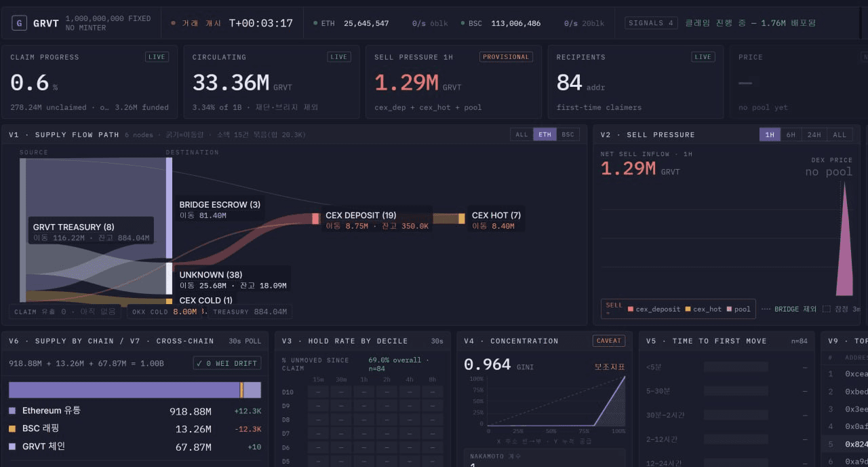Click the BSC chain status dot
This screenshot has width=868, height=467.
pyautogui.click(x=462, y=23)
